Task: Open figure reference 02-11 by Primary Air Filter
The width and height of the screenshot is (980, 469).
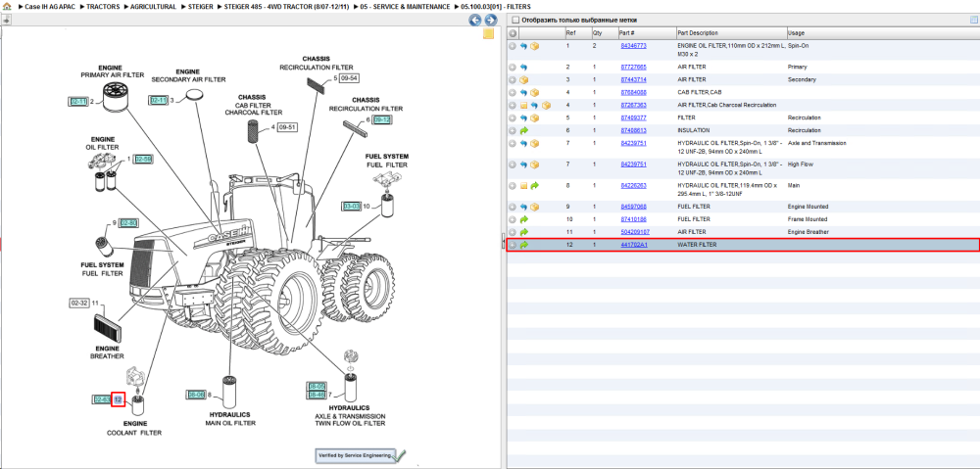Action: (78, 101)
